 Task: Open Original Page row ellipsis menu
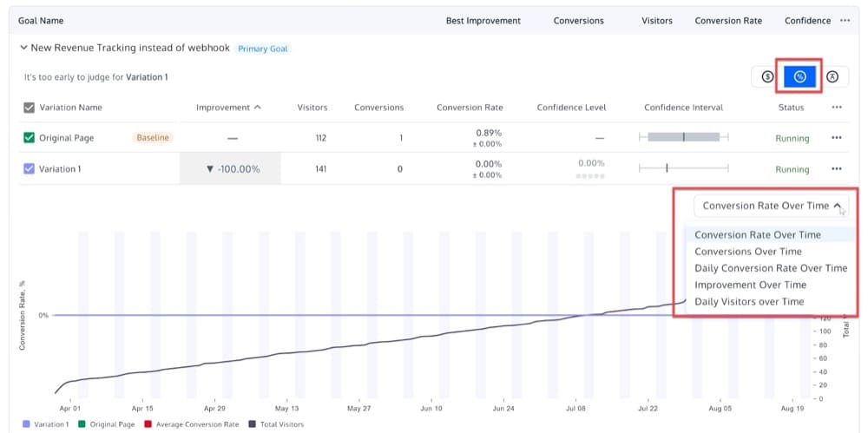pyautogui.click(x=837, y=138)
